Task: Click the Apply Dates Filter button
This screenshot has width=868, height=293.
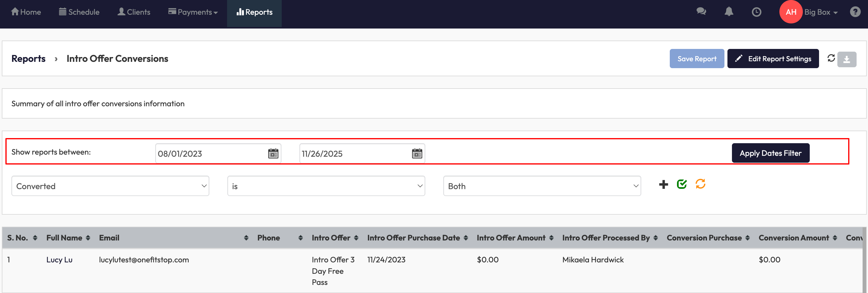Action: [770, 153]
